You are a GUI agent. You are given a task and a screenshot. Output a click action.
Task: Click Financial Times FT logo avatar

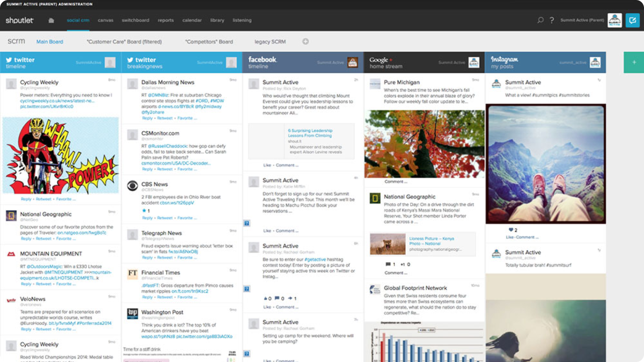point(132,274)
